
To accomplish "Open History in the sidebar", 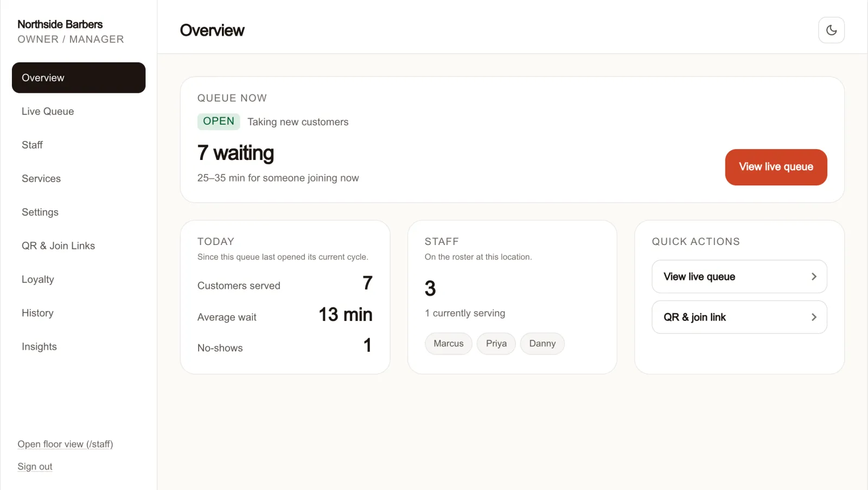I will coord(79,313).
